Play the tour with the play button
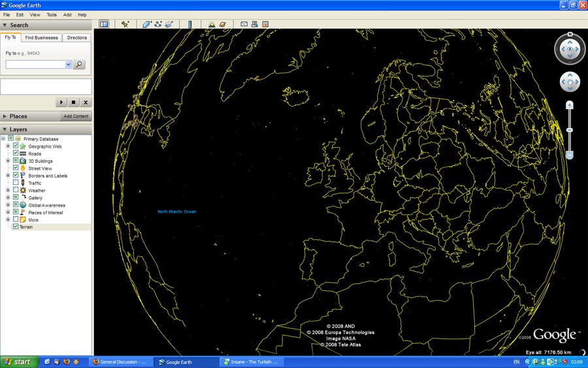 click(61, 102)
